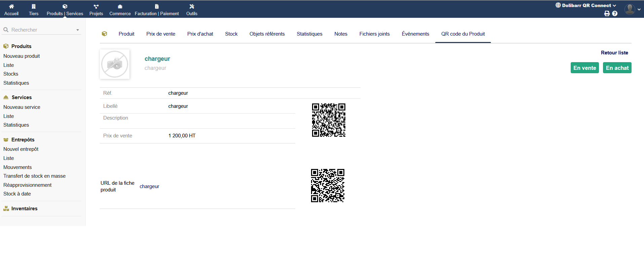
Task: Click the Retour liste link
Action: (x=614, y=53)
